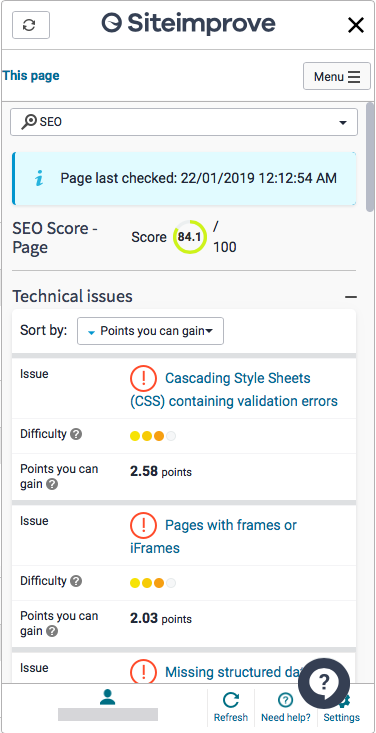Click Refresh in the bottom toolbar
Viewport: 376px width, 733px height.
(231, 707)
